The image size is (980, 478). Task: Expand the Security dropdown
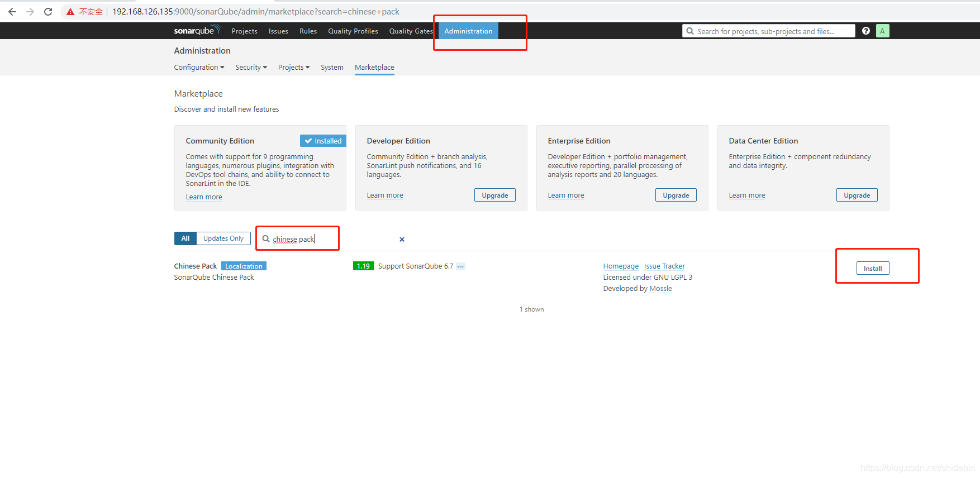click(x=251, y=67)
